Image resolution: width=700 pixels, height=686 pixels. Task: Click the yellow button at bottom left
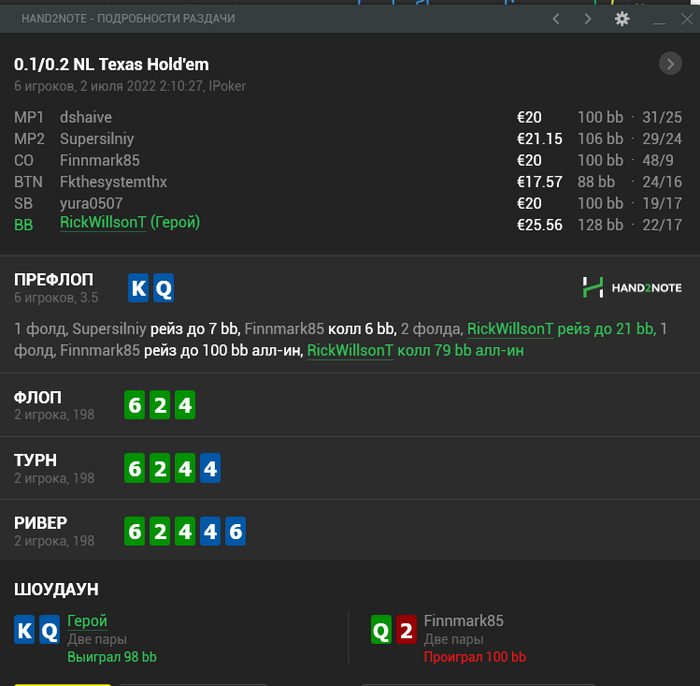tap(62, 685)
